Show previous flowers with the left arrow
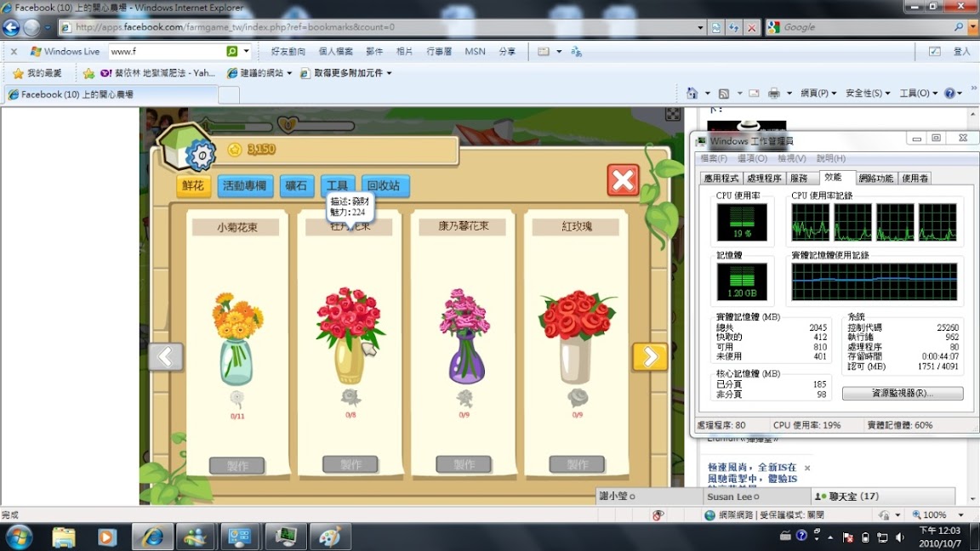The image size is (980, 551). point(166,357)
